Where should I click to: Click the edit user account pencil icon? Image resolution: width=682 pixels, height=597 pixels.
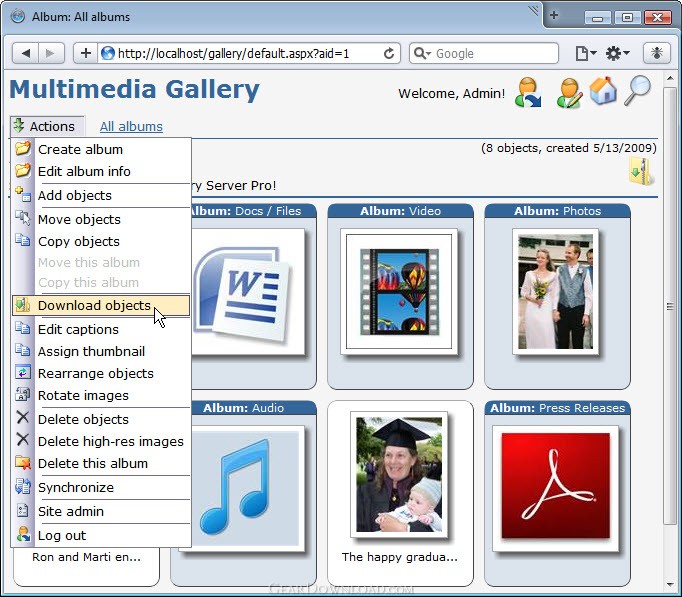569,93
